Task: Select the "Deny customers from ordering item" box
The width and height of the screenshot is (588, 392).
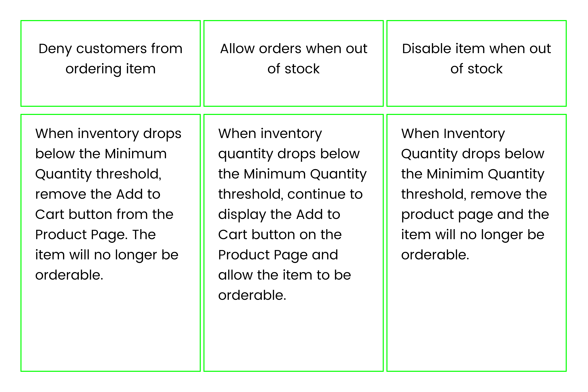Action: point(110,63)
